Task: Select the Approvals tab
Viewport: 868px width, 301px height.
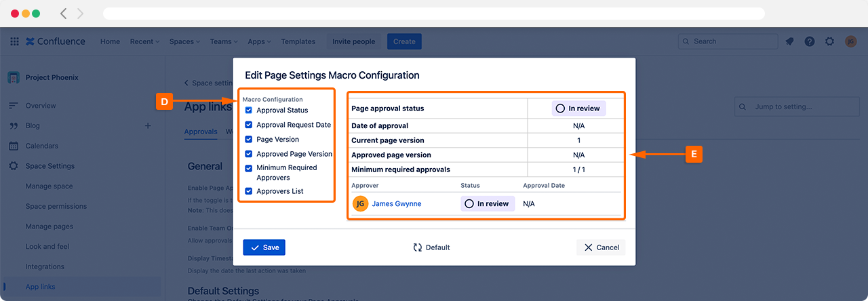Action: point(201,132)
